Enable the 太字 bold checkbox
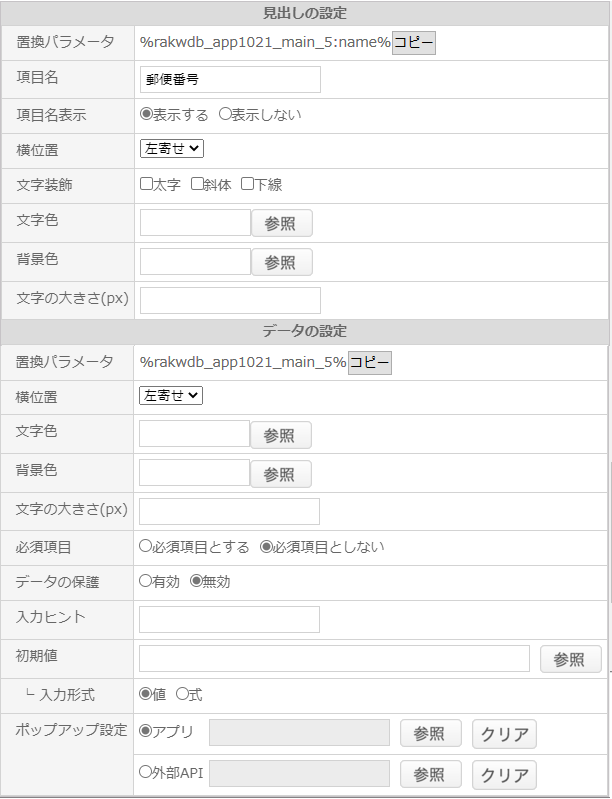This screenshot has height=799, width=612. (146, 183)
